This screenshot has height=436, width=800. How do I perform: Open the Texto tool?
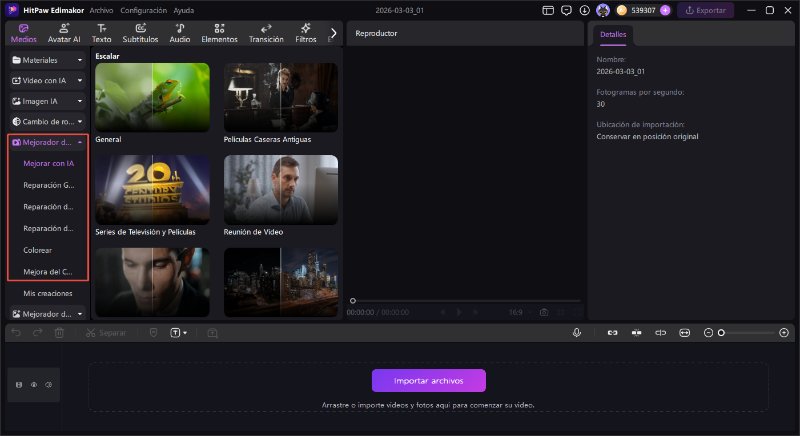pos(102,33)
